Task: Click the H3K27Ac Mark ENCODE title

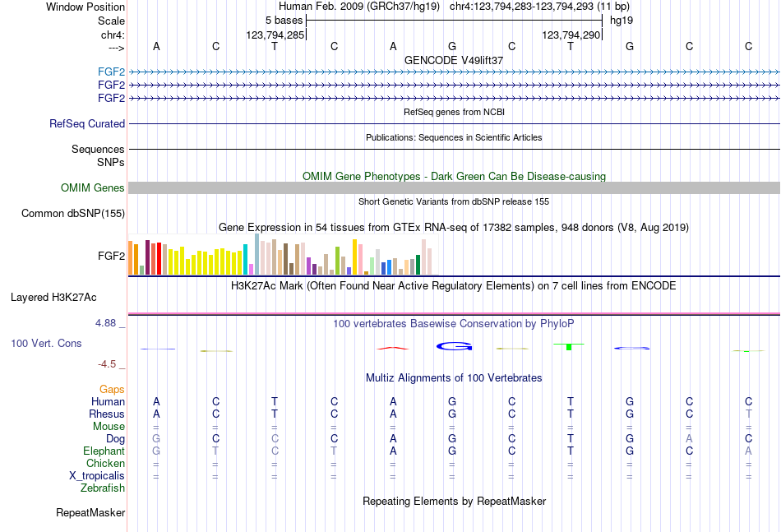Action: pos(454,286)
